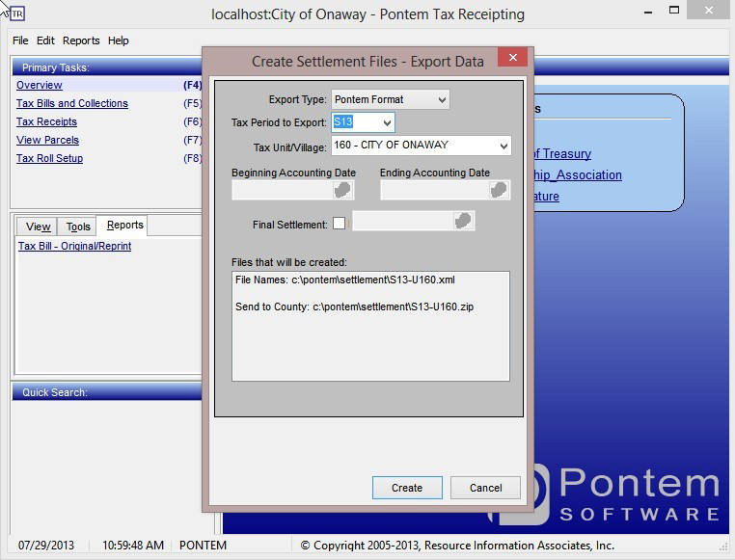Expand the Tax Period to Export dropdown
Screen dimensions: 735x560
point(387,122)
